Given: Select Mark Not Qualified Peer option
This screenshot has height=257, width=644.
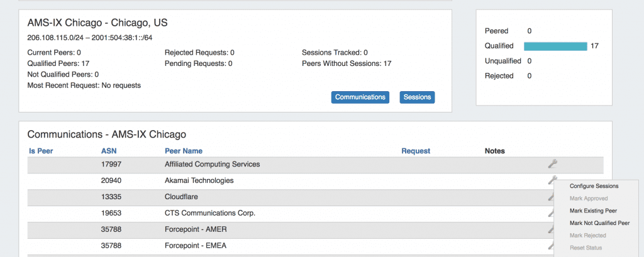Looking at the screenshot, I should [x=599, y=223].
